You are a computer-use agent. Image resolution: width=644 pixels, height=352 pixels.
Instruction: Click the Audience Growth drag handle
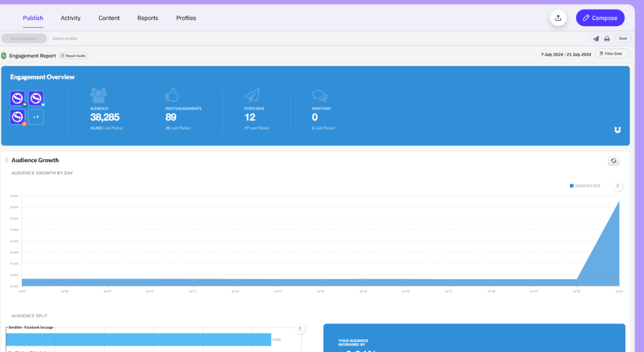tap(7, 160)
